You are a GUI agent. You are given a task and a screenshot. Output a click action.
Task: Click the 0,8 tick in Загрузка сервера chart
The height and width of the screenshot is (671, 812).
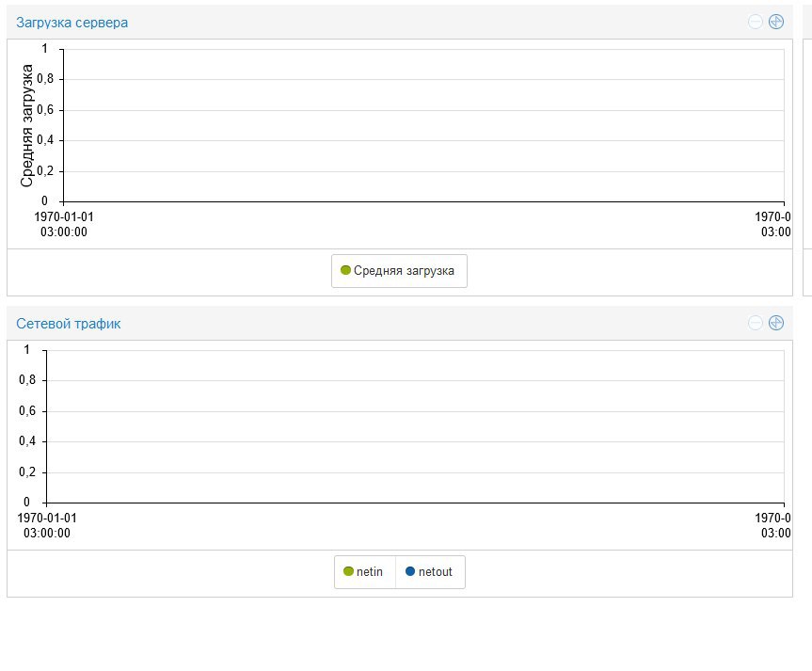coord(45,79)
